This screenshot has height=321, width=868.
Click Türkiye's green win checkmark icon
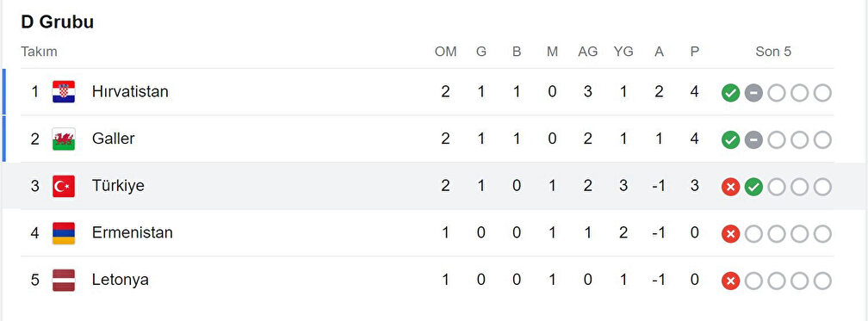pyautogui.click(x=753, y=187)
